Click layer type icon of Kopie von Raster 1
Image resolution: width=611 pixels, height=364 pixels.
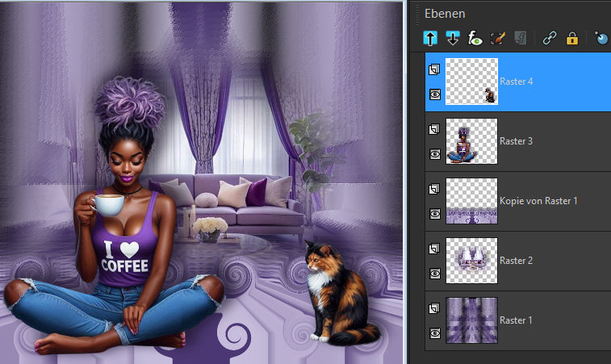[x=434, y=189]
